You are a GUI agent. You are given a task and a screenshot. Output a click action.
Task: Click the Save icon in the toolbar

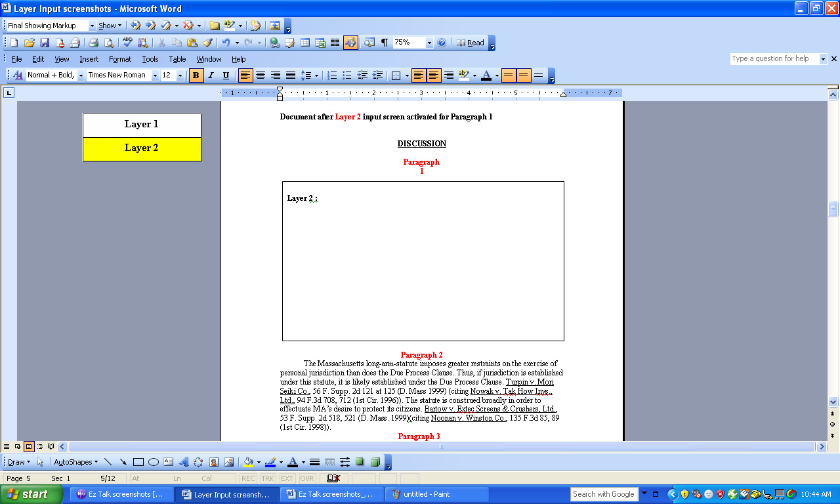45,43
